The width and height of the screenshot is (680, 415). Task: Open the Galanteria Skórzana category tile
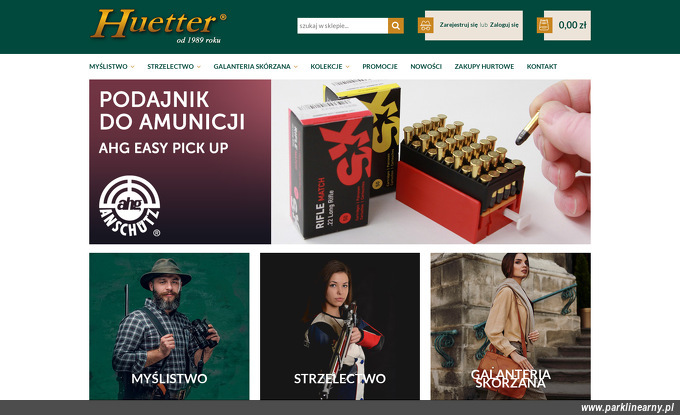point(510,326)
